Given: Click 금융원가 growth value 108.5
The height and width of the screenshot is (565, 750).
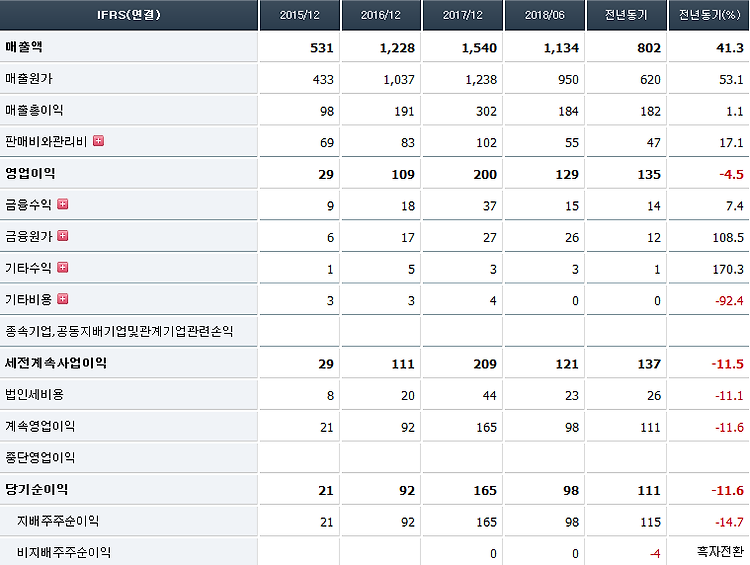Looking at the screenshot, I should (x=728, y=237).
